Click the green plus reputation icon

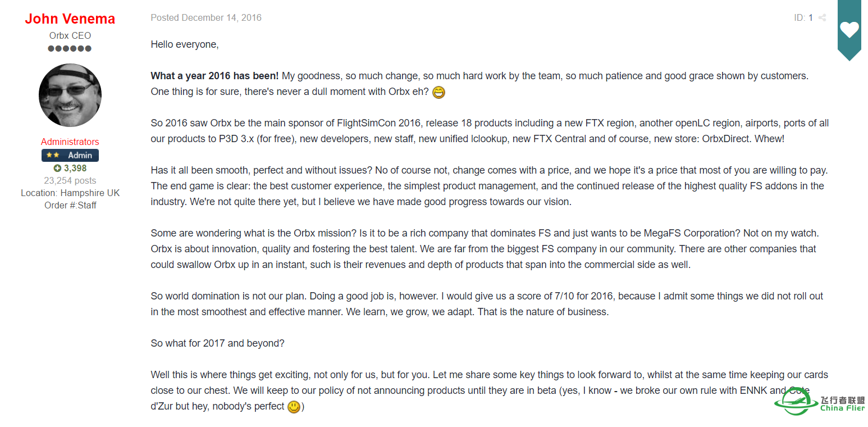57,169
